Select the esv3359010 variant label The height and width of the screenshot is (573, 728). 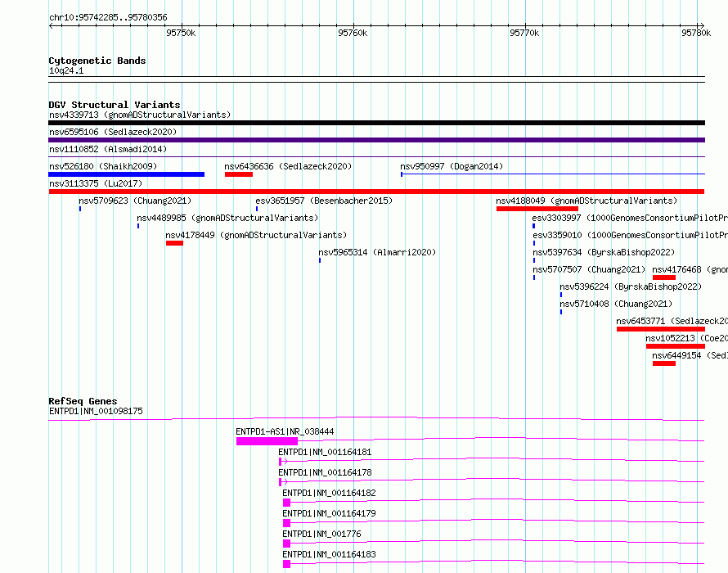(x=630, y=235)
